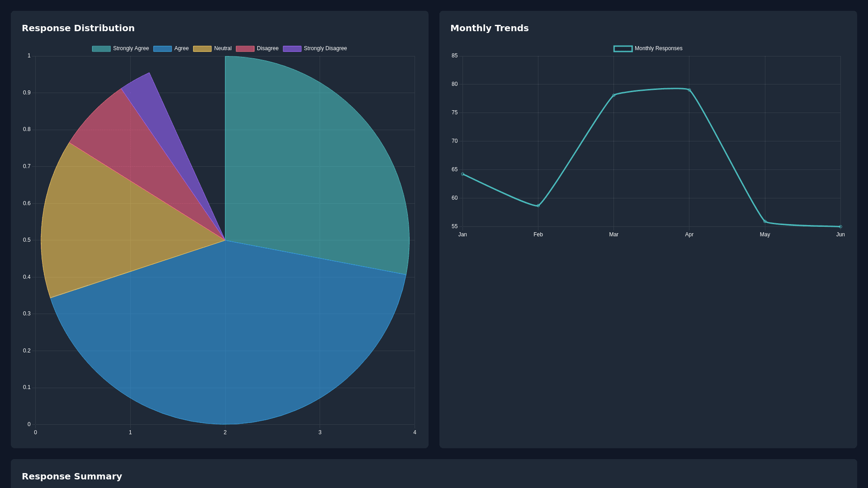This screenshot has width=868, height=488.
Task: Click the Jun data point on line chart
Action: click(840, 227)
